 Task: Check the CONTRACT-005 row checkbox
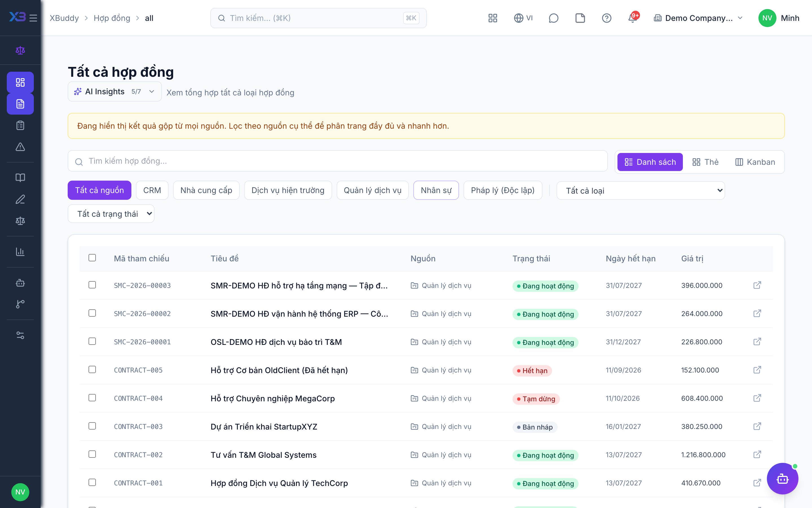click(92, 370)
